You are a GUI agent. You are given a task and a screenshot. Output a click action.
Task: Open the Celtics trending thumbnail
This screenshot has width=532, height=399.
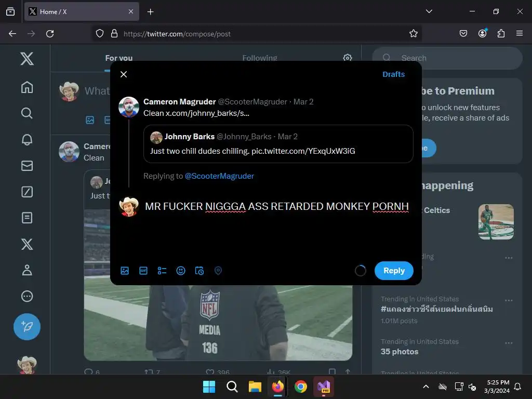point(496,221)
